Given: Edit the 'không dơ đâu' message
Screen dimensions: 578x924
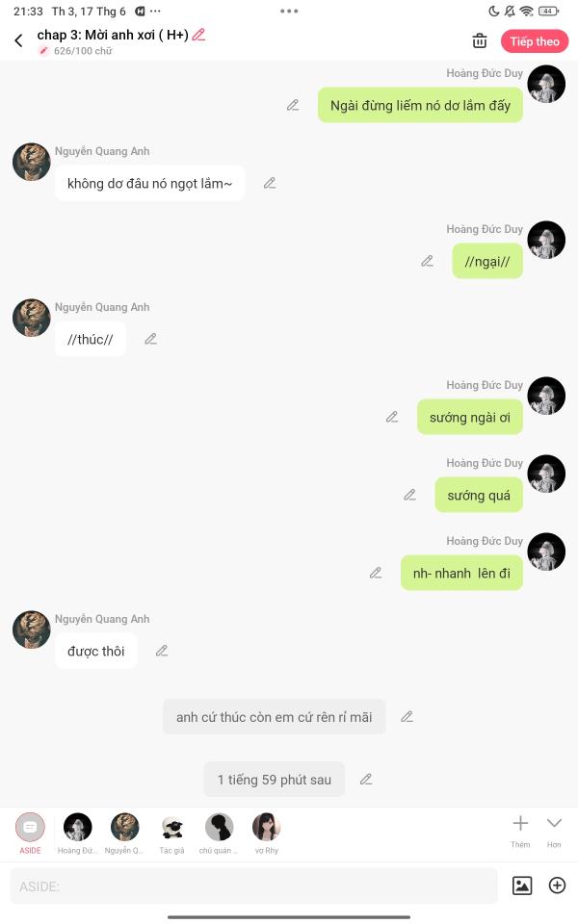Looking at the screenshot, I should click(270, 183).
